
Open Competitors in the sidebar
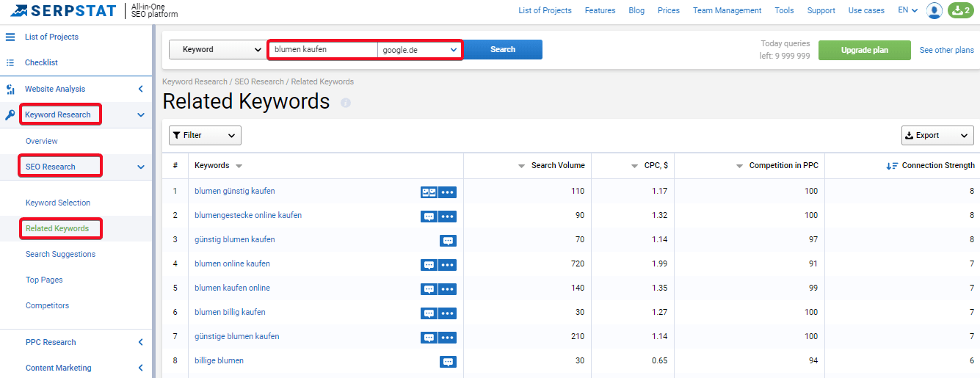pos(47,305)
